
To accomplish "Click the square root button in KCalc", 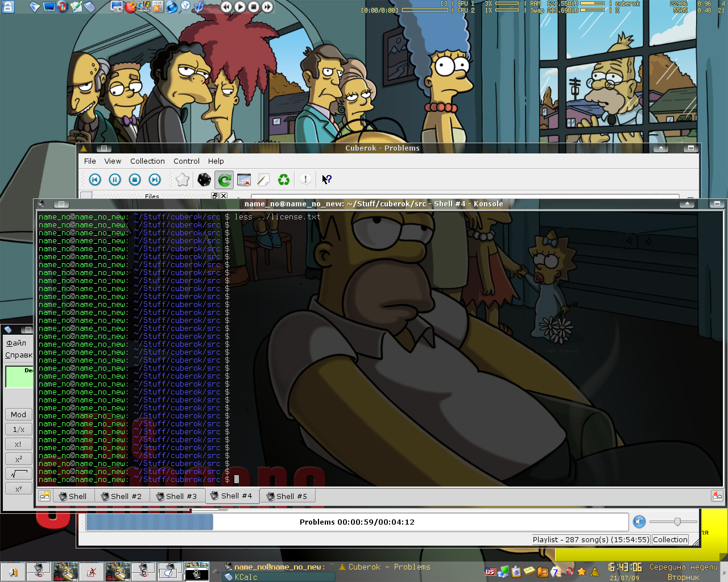I will coord(18,473).
